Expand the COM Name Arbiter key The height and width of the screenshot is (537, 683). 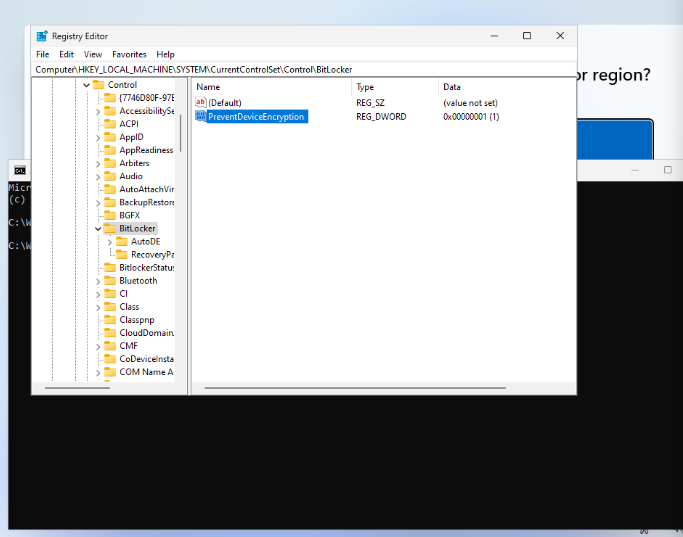(x=98, y=373)
